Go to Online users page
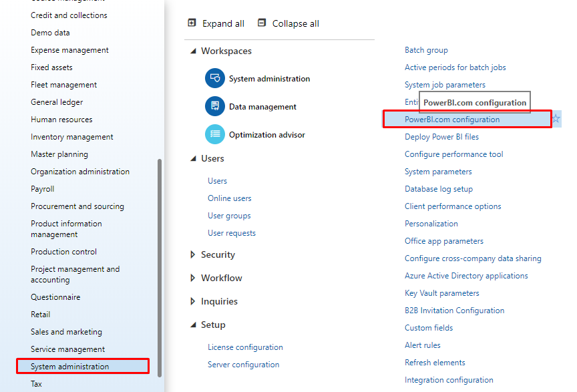The width and height of the screenshot is (577, 392). [x=229, y=198]
